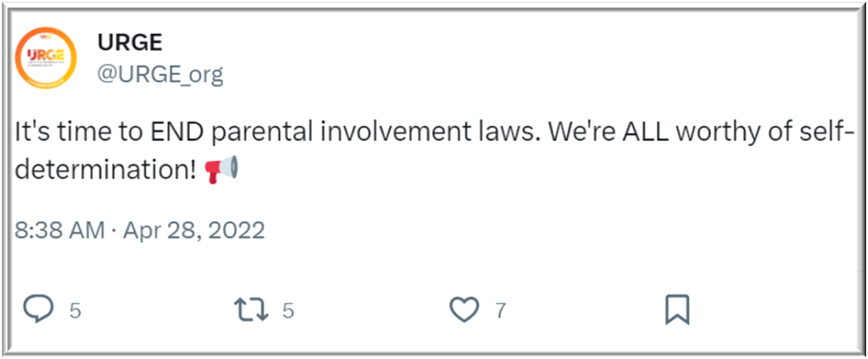Click the red megaphone emoji
868x359 pixels.
click(222, 169)
